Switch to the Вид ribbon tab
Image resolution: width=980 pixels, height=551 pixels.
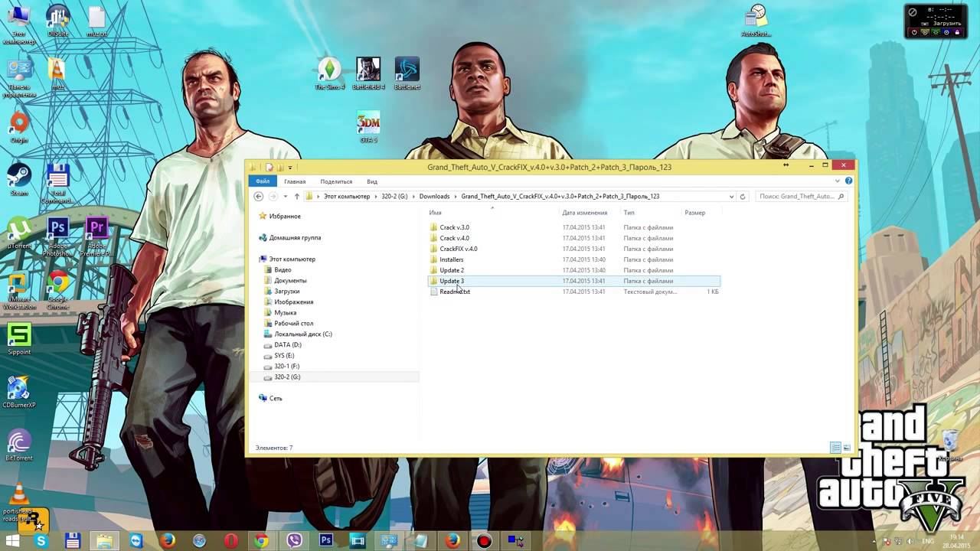[372, 181]
